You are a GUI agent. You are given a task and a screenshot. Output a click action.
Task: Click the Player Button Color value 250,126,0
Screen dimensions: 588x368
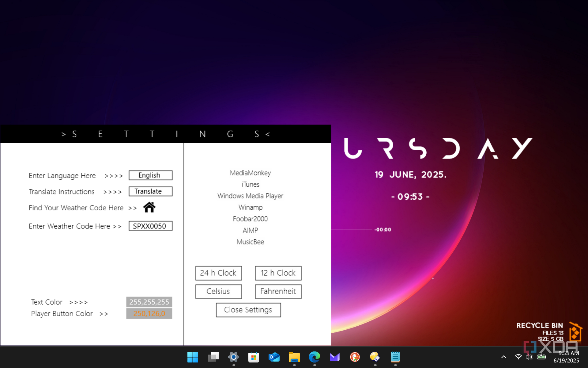[149, 313]
